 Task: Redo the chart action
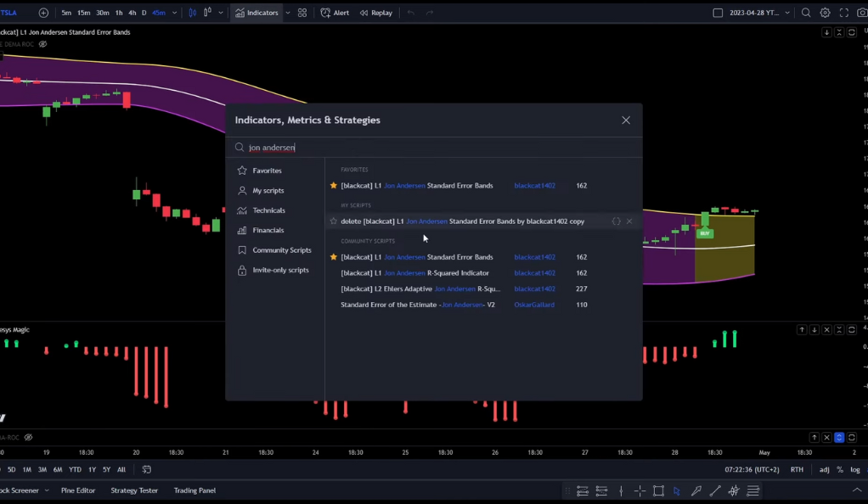point(430,13)
